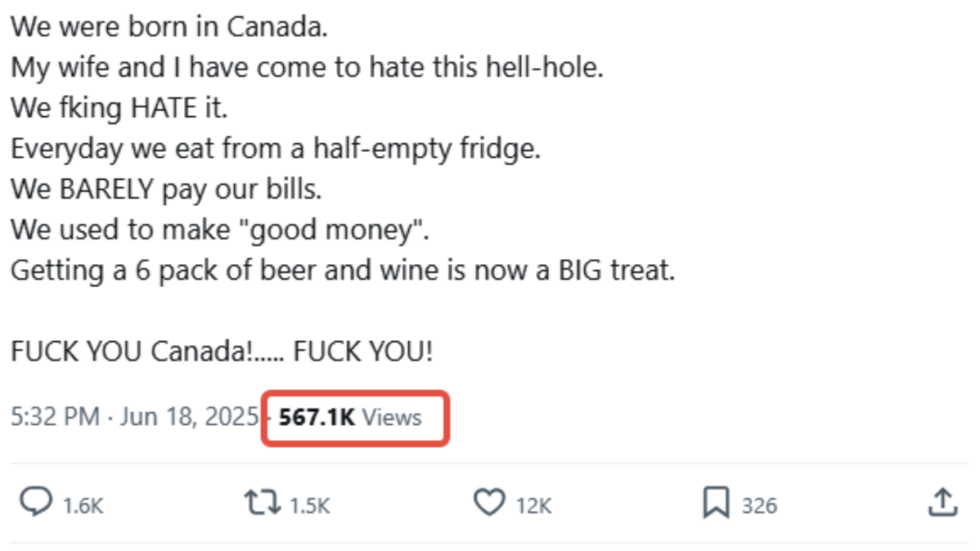This screenshot has width=980, height=551.
Task: Like the post with the heart icon
Action: point(489,502)
